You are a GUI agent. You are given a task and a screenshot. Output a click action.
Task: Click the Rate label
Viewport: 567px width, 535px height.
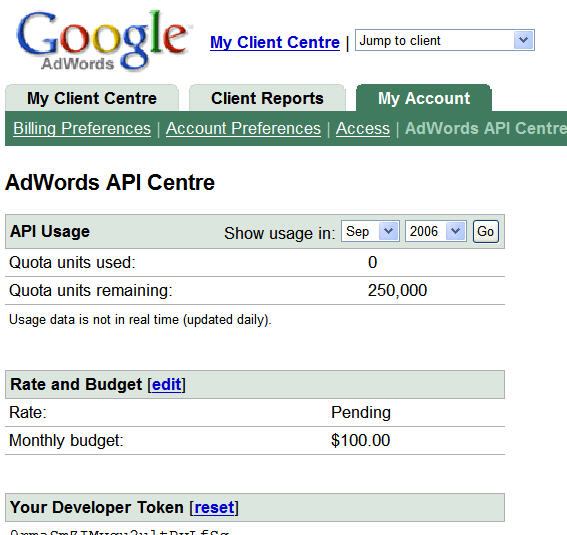pyautogui.click(x=28, y=412)
